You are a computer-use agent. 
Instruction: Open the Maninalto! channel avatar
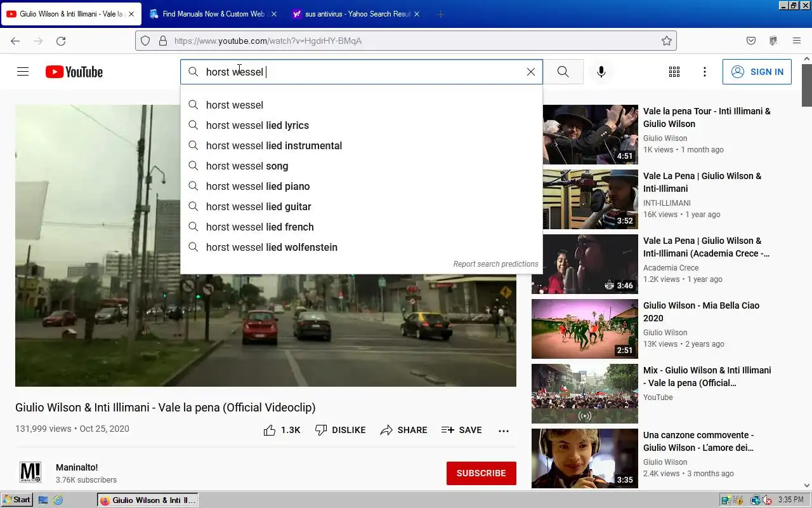tap(30, 472)
